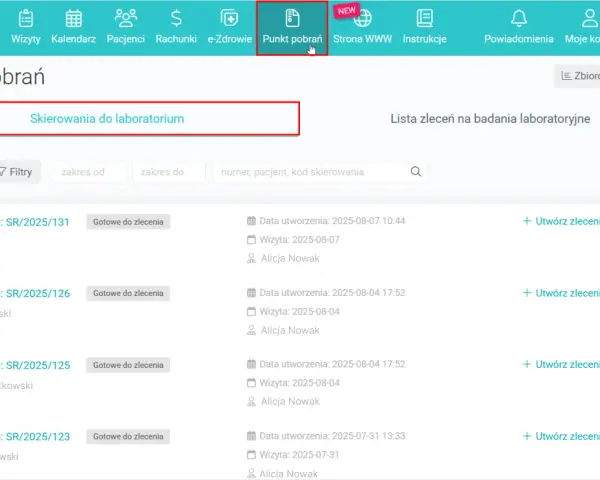
Task: Click Gotowe do zlecenia badge for SR/2025/131
Action: [x=128, y=222]
